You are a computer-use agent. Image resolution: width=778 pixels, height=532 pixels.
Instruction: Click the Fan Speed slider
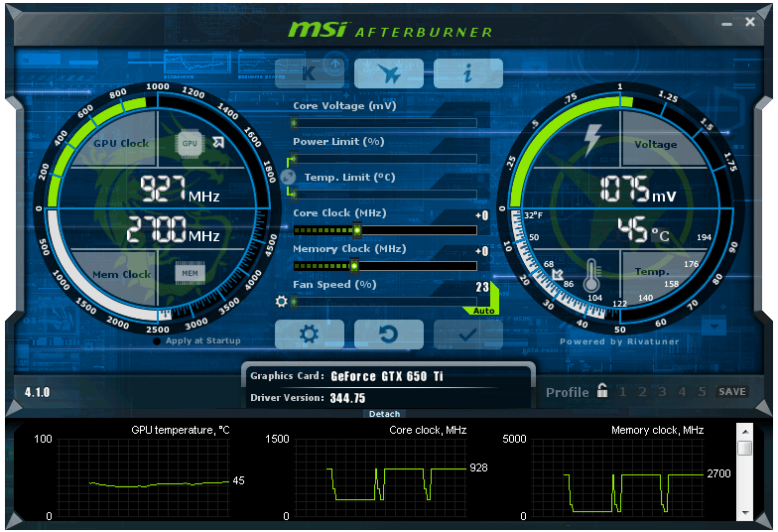(x=383, y=302)
